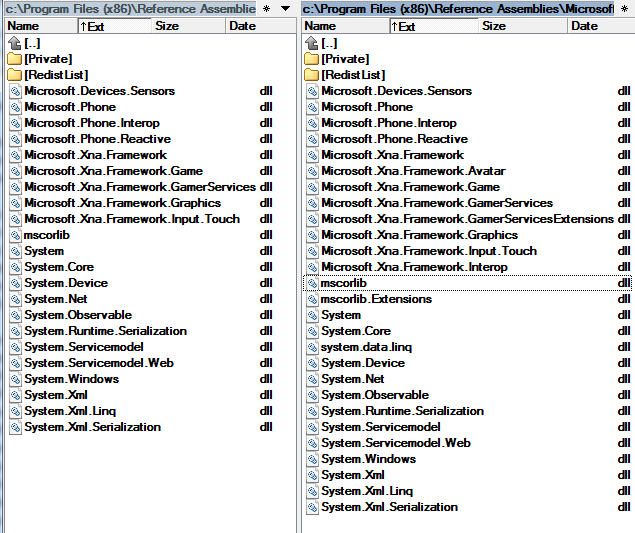
Task: Select Microsoft.Xna.Framework.Input.Touch in right panel
Action: pos(429,251)
